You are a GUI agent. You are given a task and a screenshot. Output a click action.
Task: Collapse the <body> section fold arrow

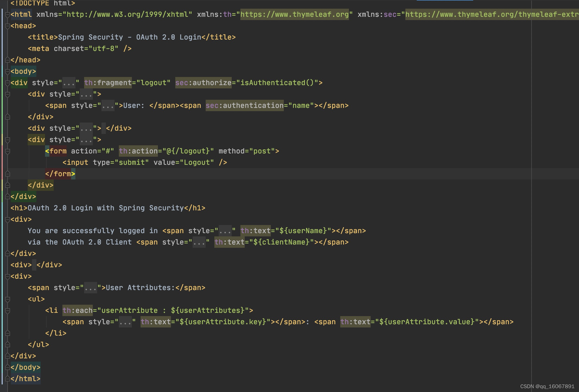click(7, 71)
